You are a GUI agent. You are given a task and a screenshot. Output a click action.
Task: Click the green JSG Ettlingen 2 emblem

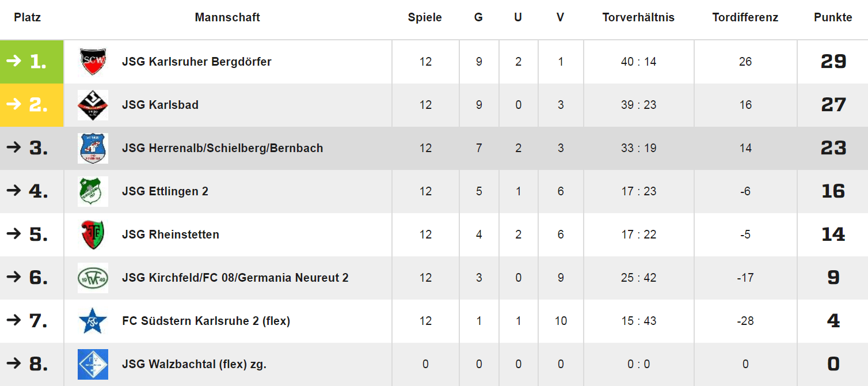(x=93, y=191)
